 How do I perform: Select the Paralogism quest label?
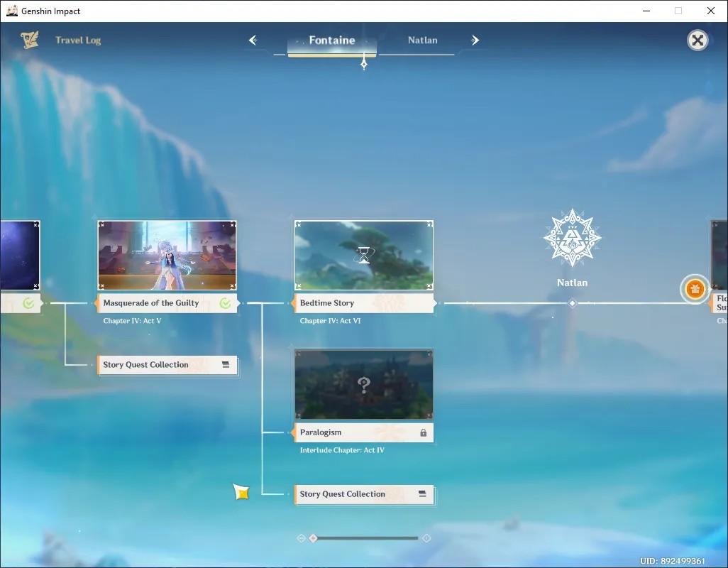(364, 432)
